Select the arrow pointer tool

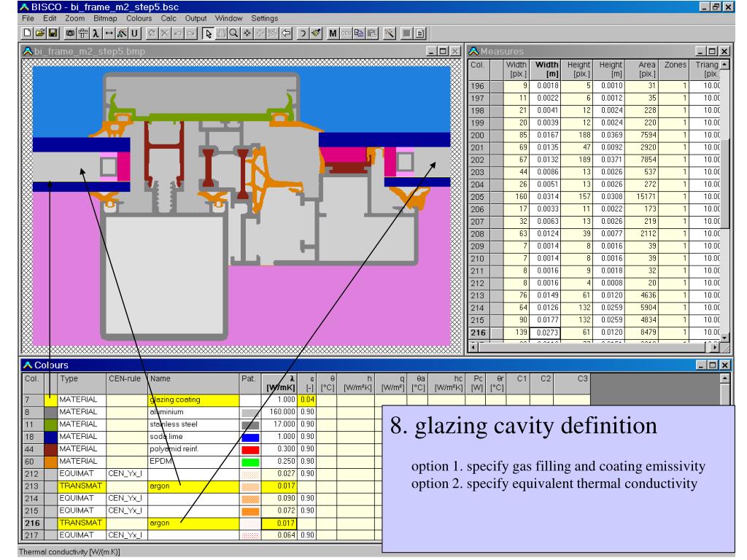pyautogui.click(x=208, y=34)
